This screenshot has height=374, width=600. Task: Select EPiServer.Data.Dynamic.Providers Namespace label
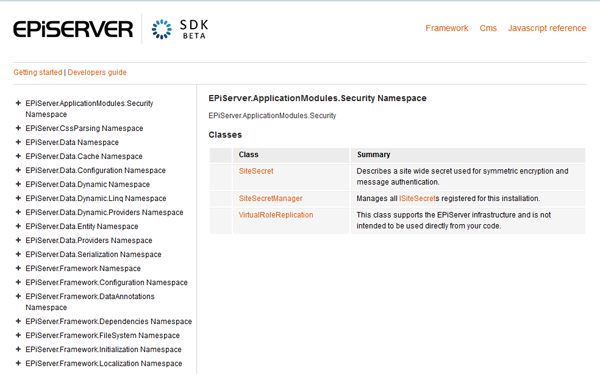[104, 212]
